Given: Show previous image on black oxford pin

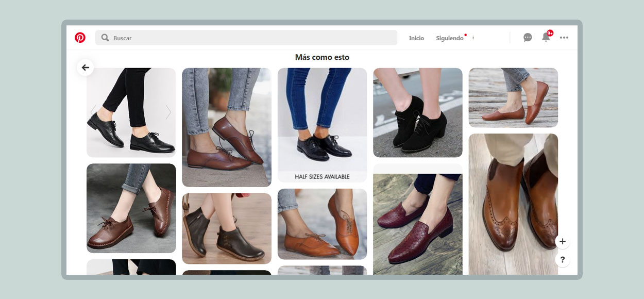Looking at the screenshot, I should click(x=93, y=112).
